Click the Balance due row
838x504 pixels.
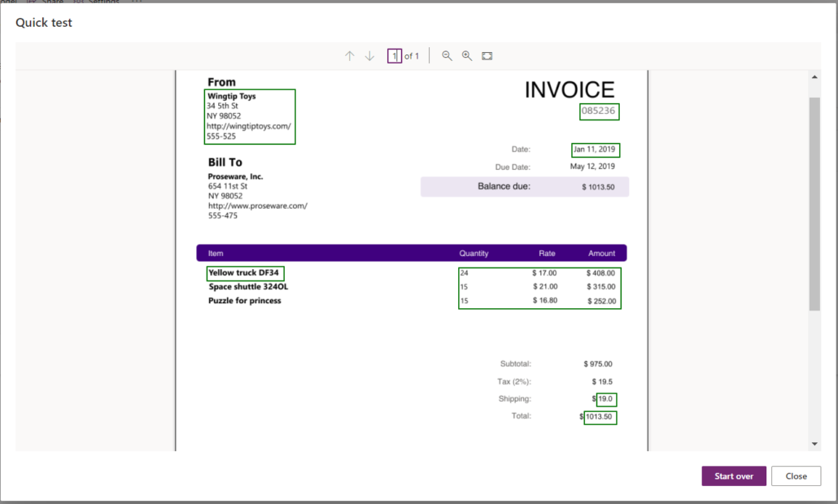pos(525,187)
